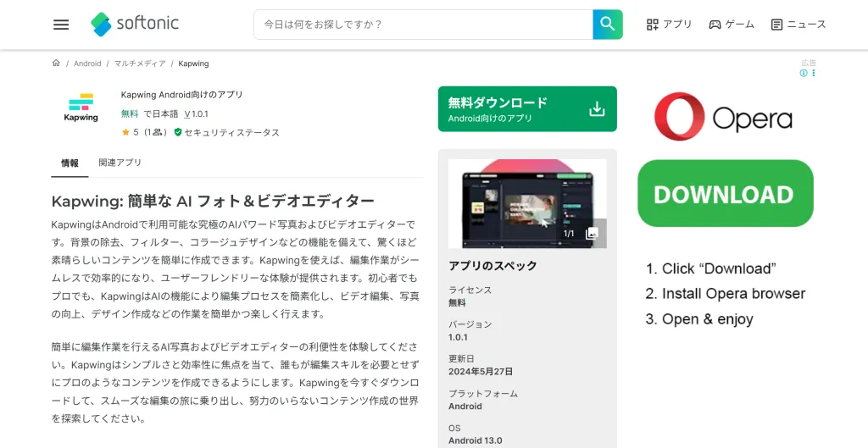This screenshot has height=448, width=868.
Task: Click the 無料ダウンロード button
Action: pyautogui.click(x=527, y=109)
